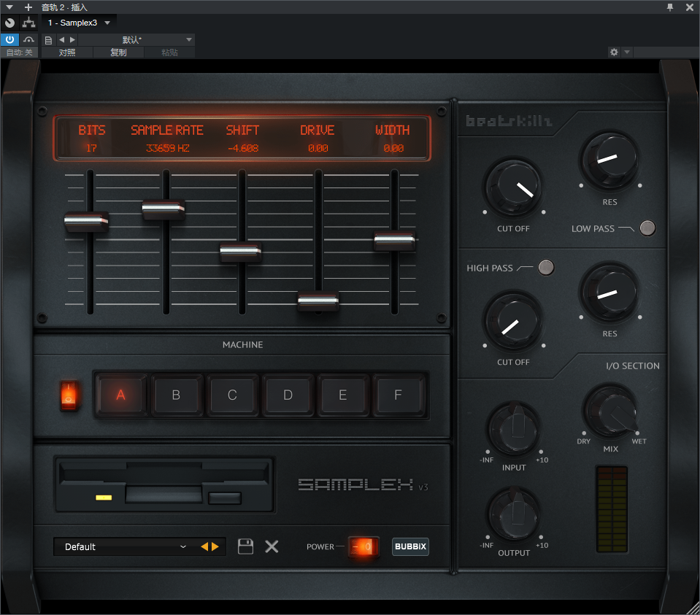
Task: Click the INPUT gain knob
Action: [x=515, y=430]
